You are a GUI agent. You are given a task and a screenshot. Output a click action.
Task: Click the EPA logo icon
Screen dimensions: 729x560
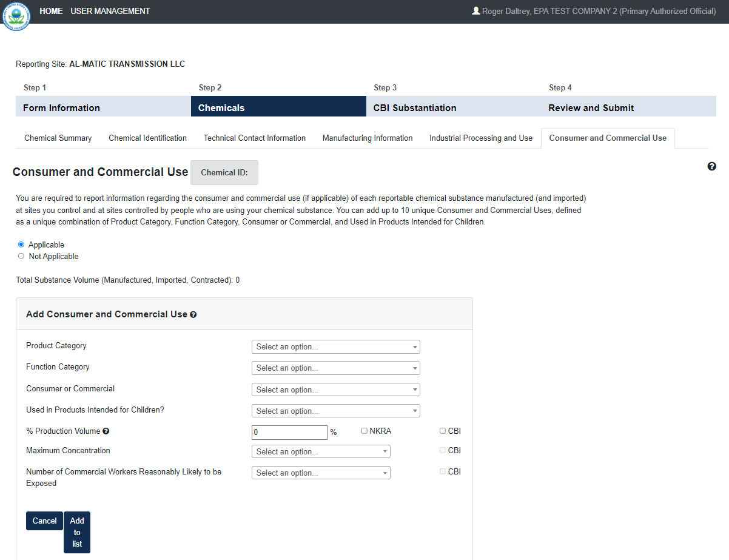tap(16, 16)
